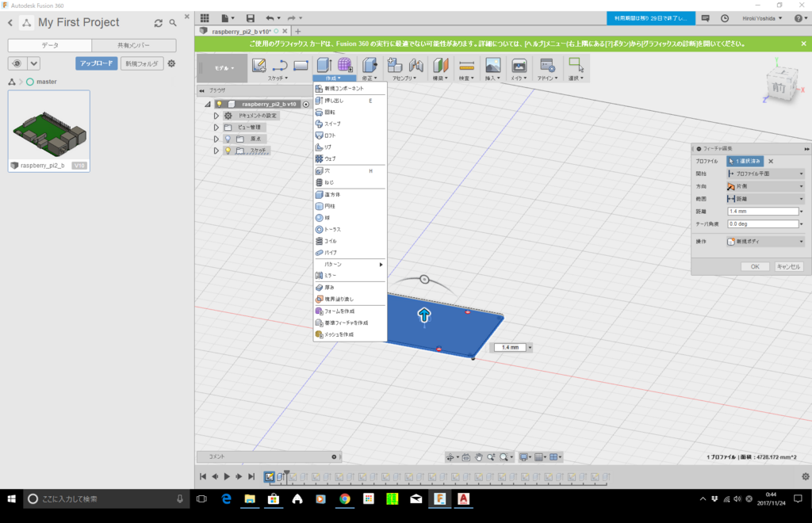The width and height of the screenshot is (812, 523).
Task: Click the timeline play button
Action: (x=227, y=476)
